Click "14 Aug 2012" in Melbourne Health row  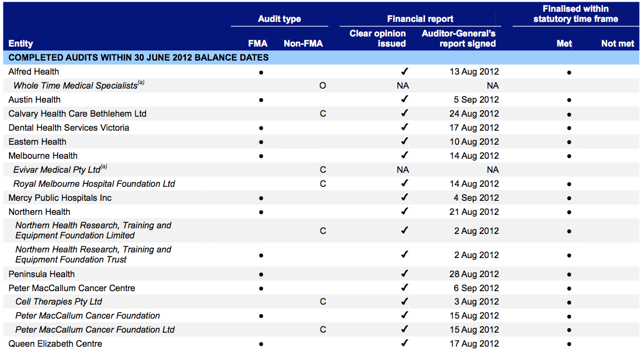(x=474, y=156)
